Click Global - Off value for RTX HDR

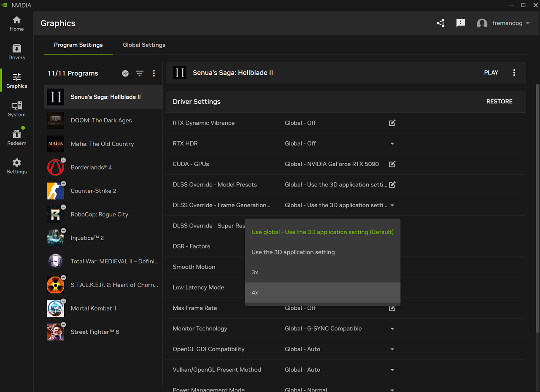[x=300, y=143]
